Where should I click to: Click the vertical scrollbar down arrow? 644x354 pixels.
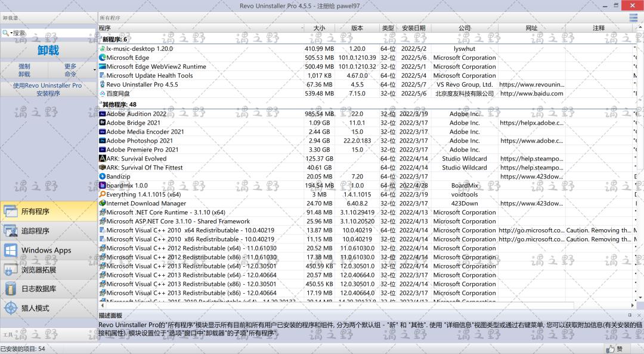click(x=640, y=297)
